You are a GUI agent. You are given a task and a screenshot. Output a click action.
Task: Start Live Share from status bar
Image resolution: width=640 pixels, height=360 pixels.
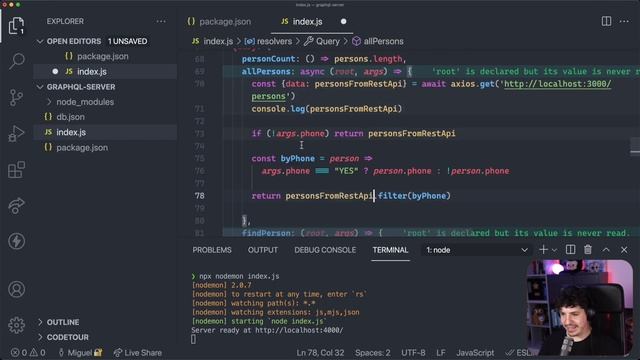(x=138, y=352)
